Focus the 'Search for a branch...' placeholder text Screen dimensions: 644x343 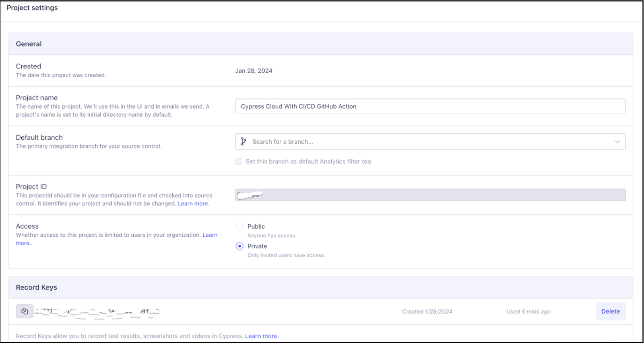pos(283,142)
